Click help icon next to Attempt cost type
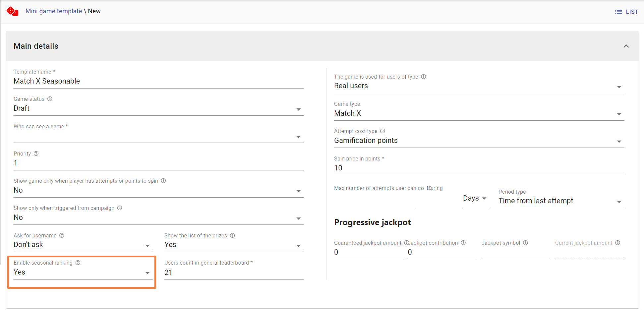 pos(382,131)
